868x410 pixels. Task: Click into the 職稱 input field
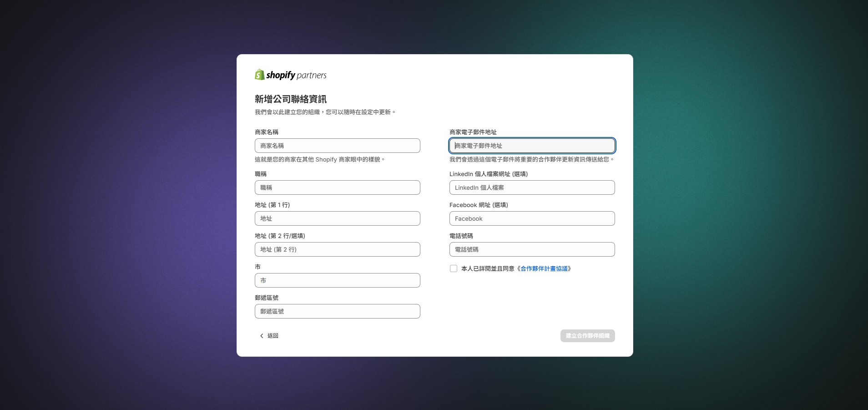pos(338,187)
